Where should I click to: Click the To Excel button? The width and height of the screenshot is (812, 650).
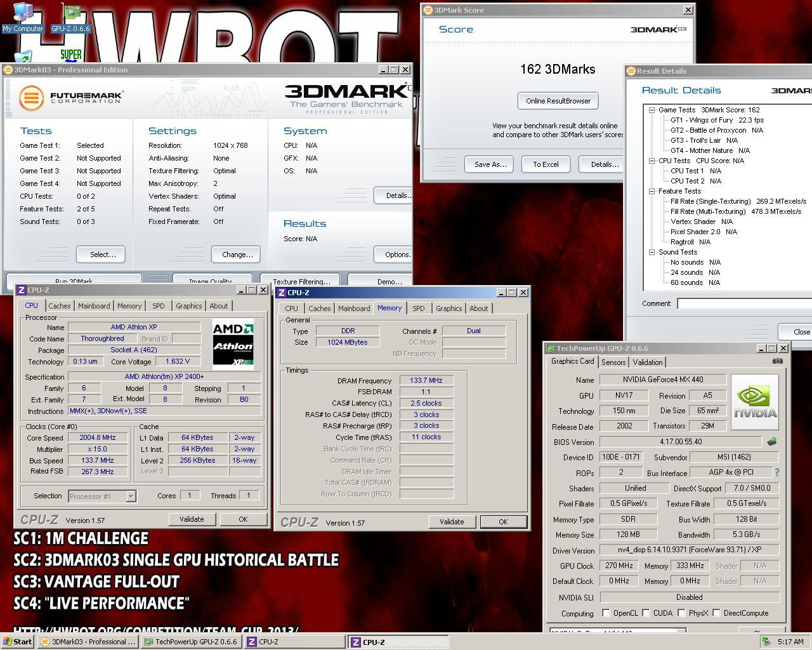pyautogui.click(x=546, y=164)
